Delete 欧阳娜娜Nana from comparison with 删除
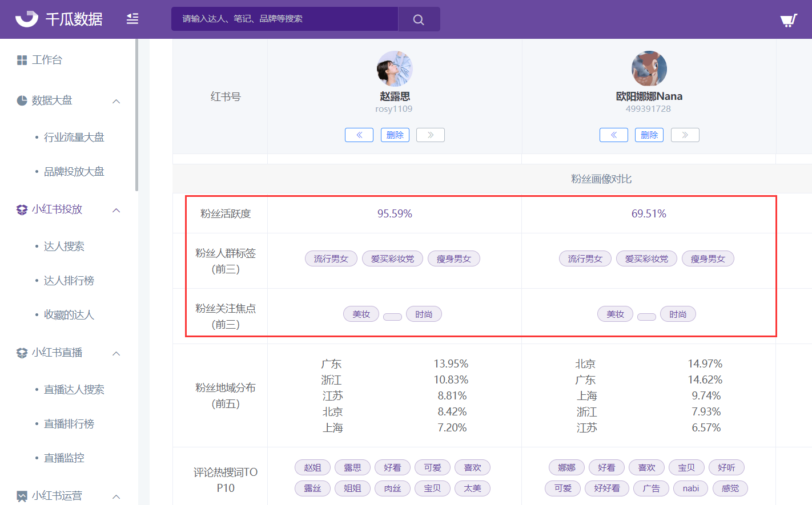This screenshot has height=505, width=812. pyautogui.click(x=649, y=135)
